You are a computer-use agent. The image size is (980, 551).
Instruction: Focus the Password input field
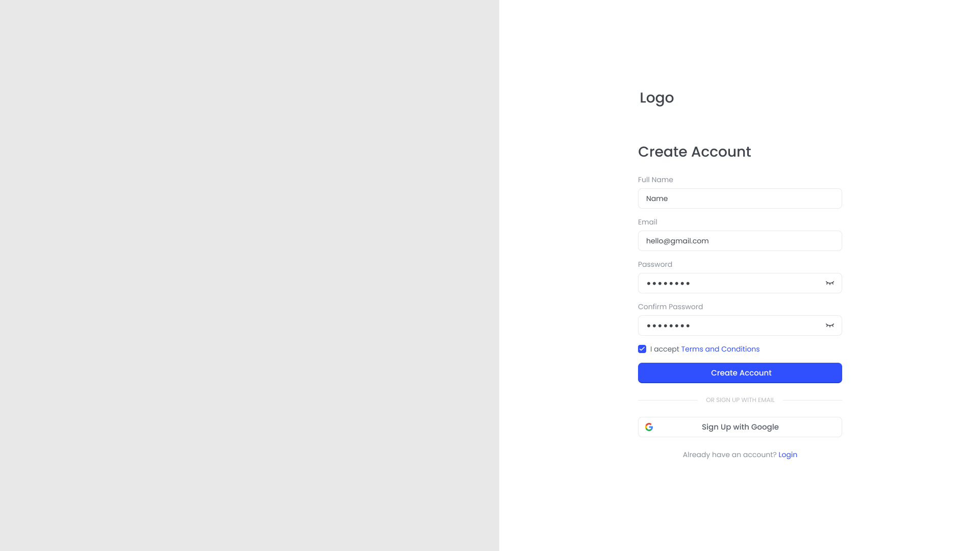coord(740,283)
